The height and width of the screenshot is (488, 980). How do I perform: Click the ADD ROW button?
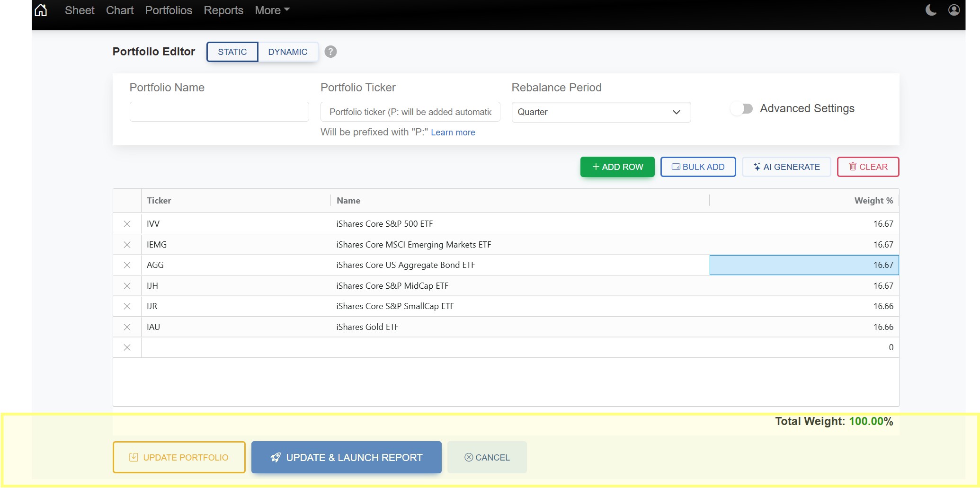click(617, 167)
